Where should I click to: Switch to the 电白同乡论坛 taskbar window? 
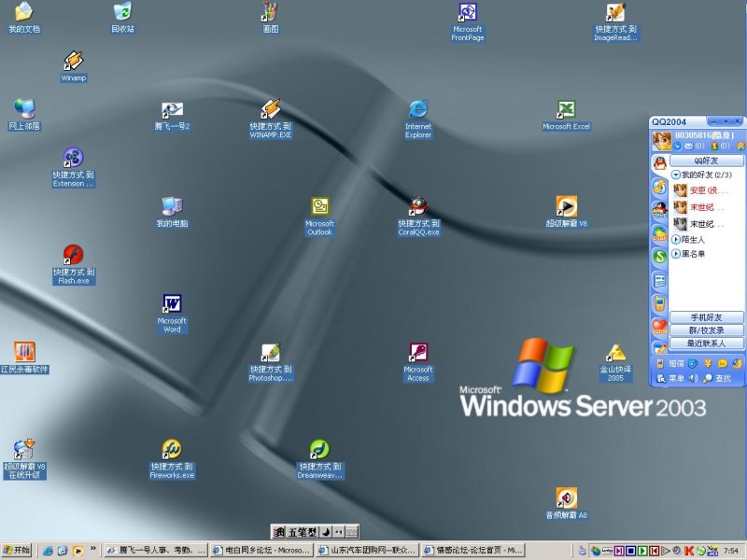pyautogui.click(x=262, y=551)
